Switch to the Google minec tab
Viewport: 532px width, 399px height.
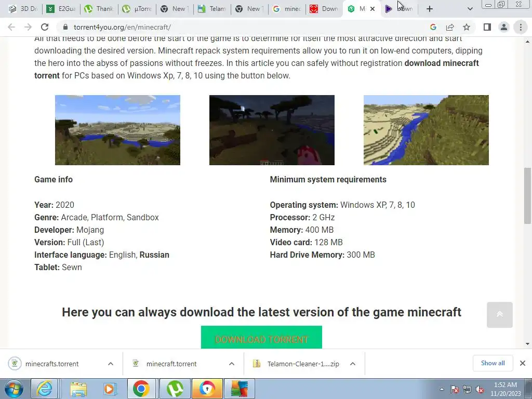pyautogui.click(x=287, y=9)
